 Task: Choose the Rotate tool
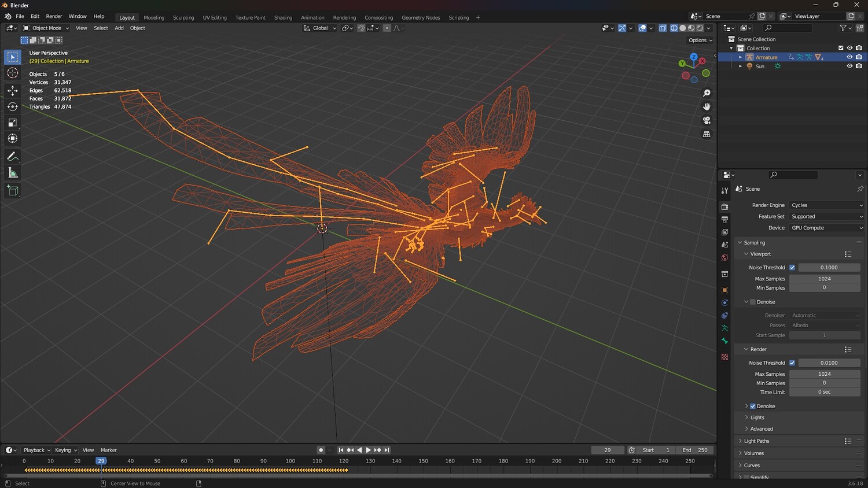click(x=12, y=106)
